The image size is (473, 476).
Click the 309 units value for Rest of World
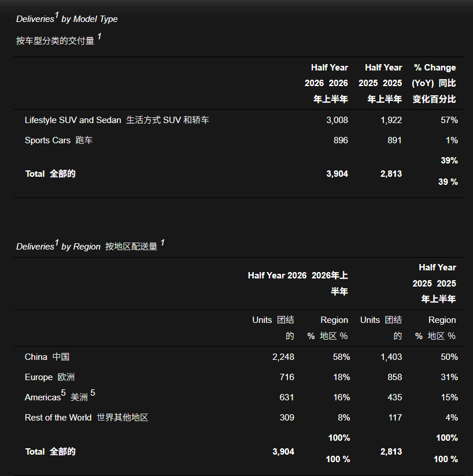287,418
